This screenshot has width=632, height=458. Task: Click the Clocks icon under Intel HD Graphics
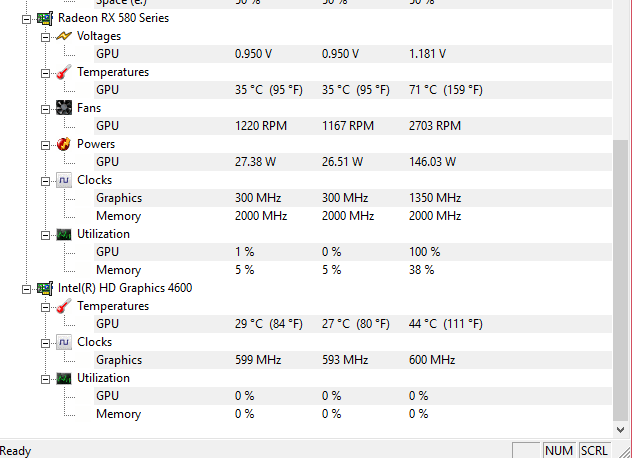63,342
